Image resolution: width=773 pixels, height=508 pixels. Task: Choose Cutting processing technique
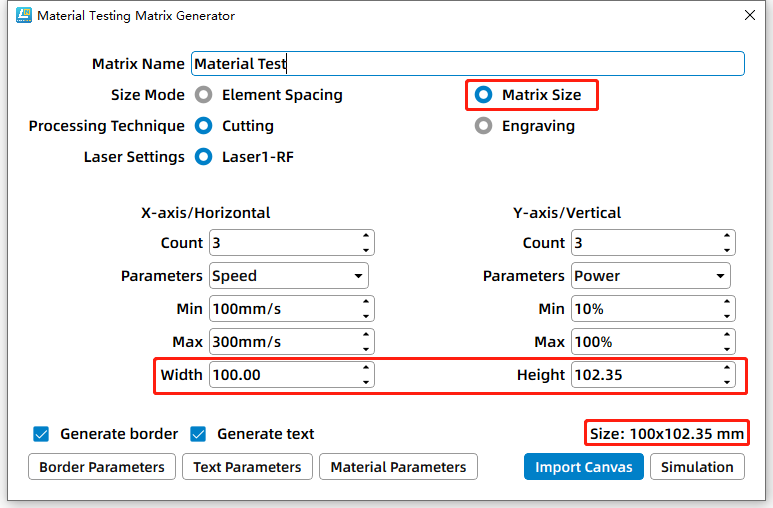coord(204,126)
